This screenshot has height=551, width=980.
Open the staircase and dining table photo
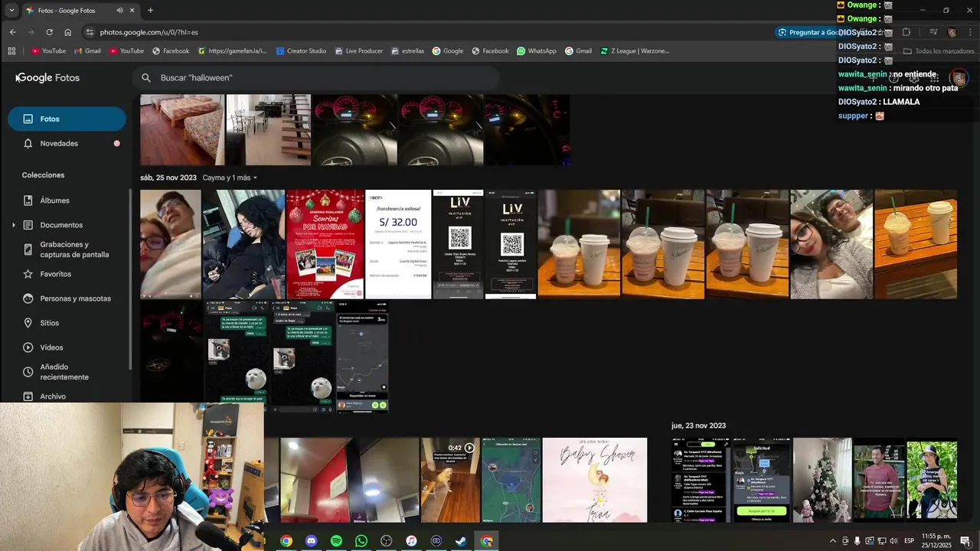click(x=269, y=130)
